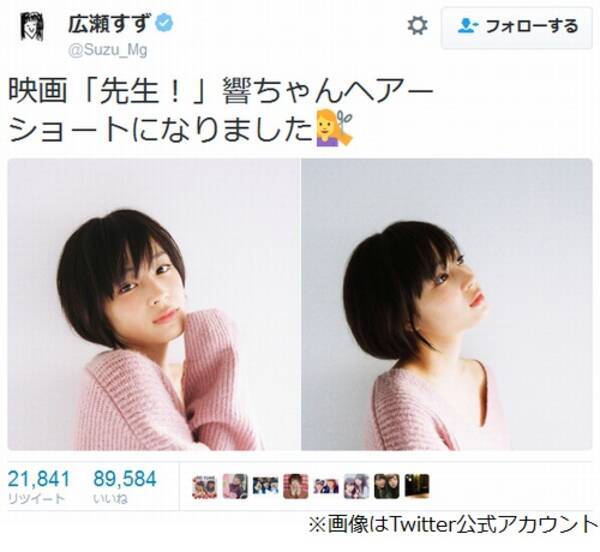Open the third liker avatar
600x552 pixels.
pyautogui.click(x=265, y=487)
